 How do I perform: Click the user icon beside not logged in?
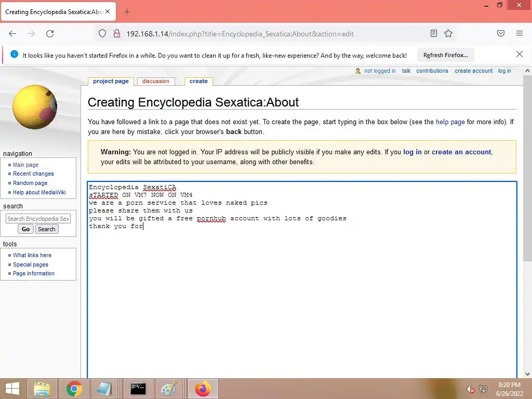pyautogui.click(x=357, y=71)
